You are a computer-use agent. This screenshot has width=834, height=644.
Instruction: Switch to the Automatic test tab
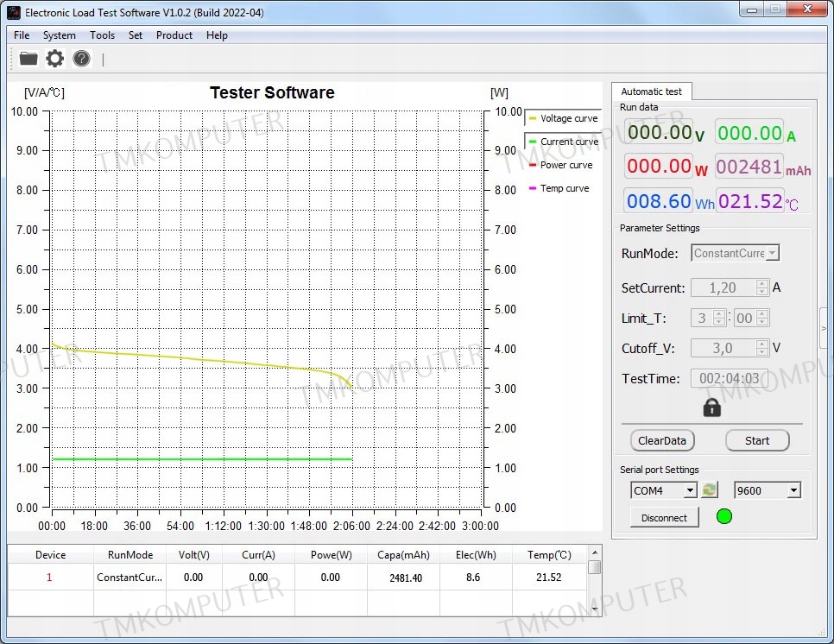tap(651, 92)
